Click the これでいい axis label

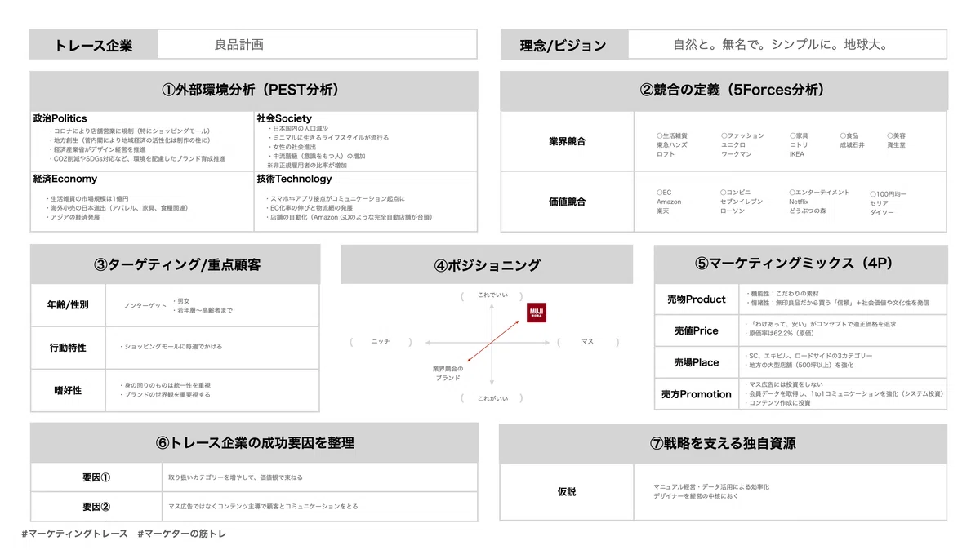point(492,294)
